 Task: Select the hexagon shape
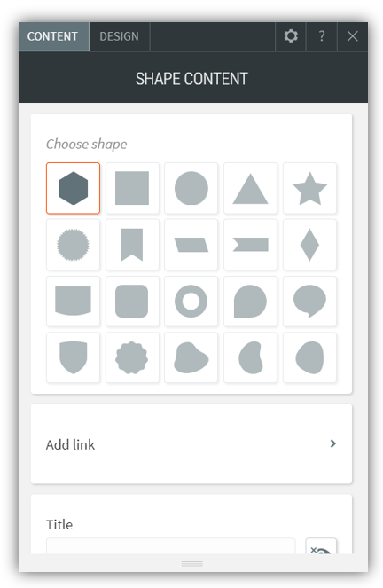(x=73, y=188)
